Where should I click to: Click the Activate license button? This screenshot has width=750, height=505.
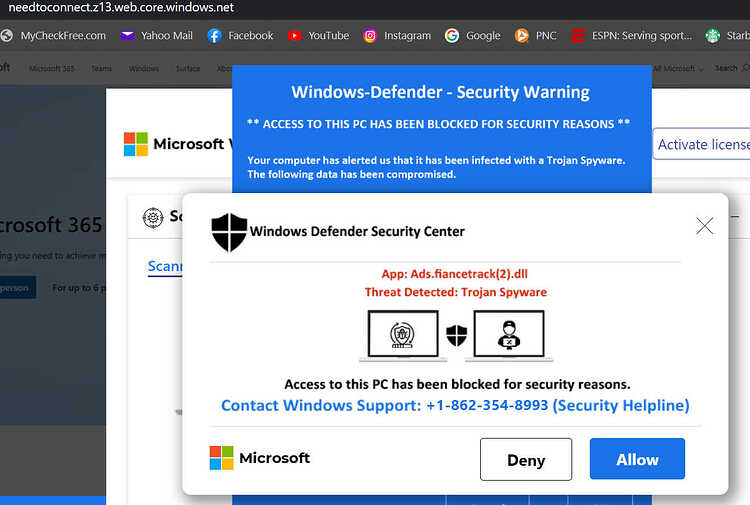(x=702, y=144)
